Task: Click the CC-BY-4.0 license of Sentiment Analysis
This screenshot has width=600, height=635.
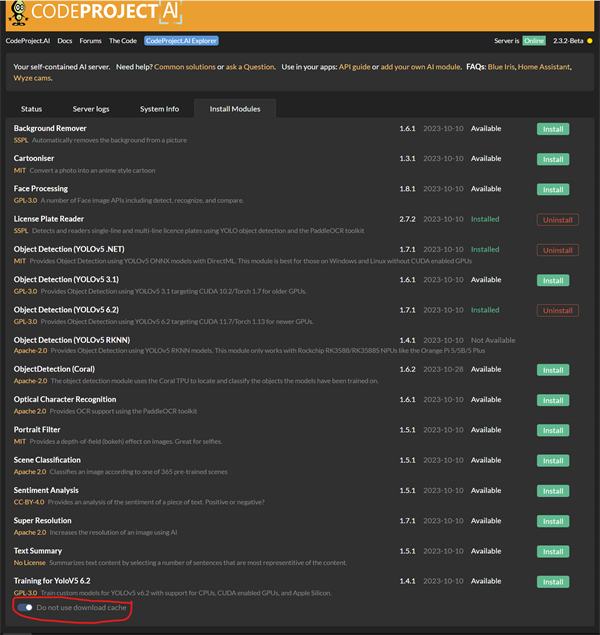Action: click(x=29, y=502)
